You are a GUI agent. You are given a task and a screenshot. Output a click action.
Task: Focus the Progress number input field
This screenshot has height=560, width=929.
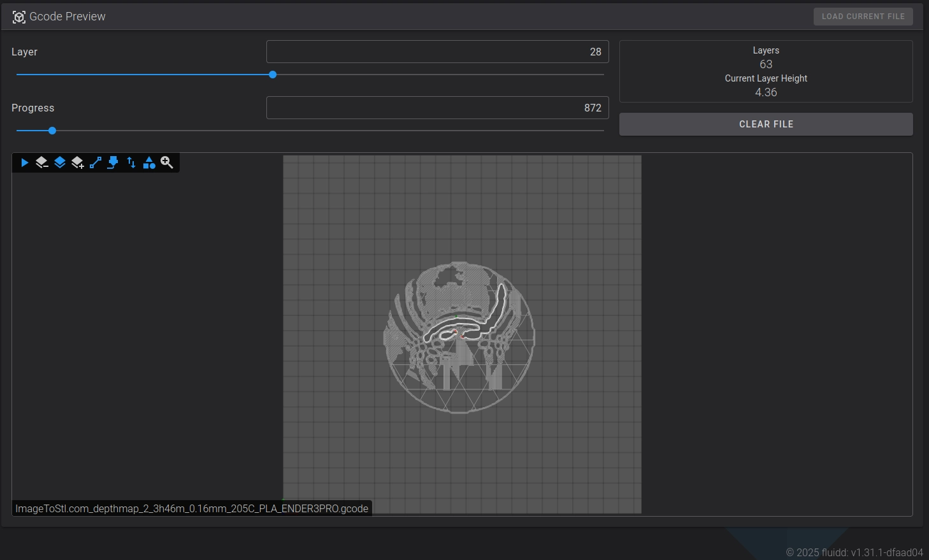click(x=437, y=108)
